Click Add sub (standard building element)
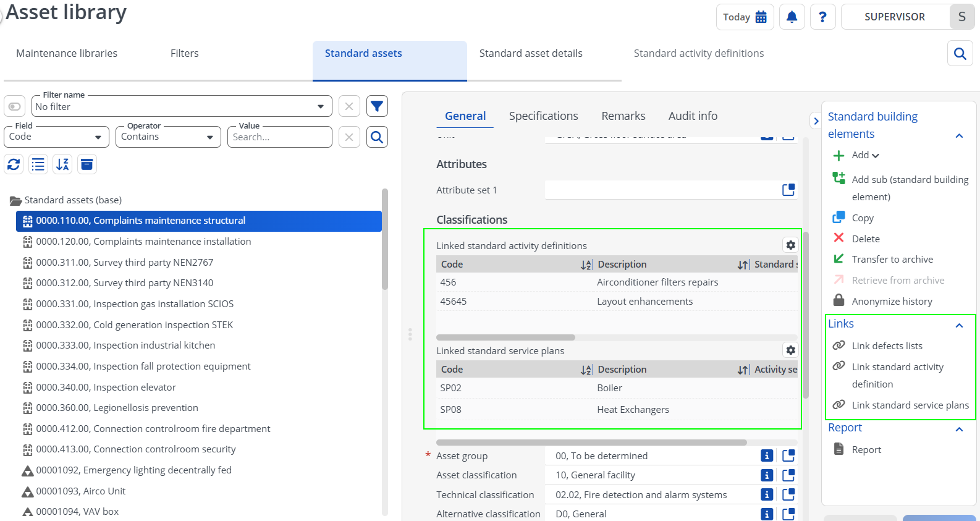Image resolution: width=980 pixels, height=521 pixels. pos(901,188)
